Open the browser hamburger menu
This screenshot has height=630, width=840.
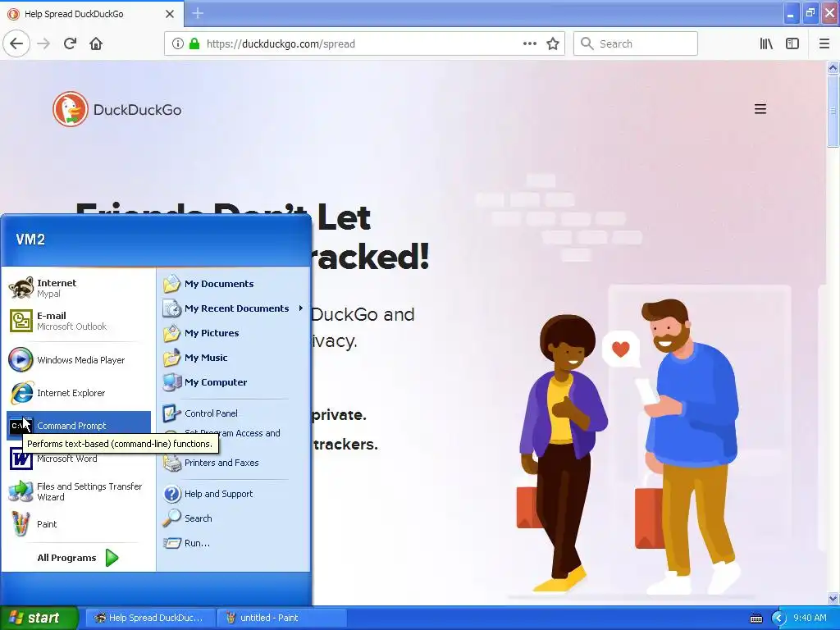[824, 44]
